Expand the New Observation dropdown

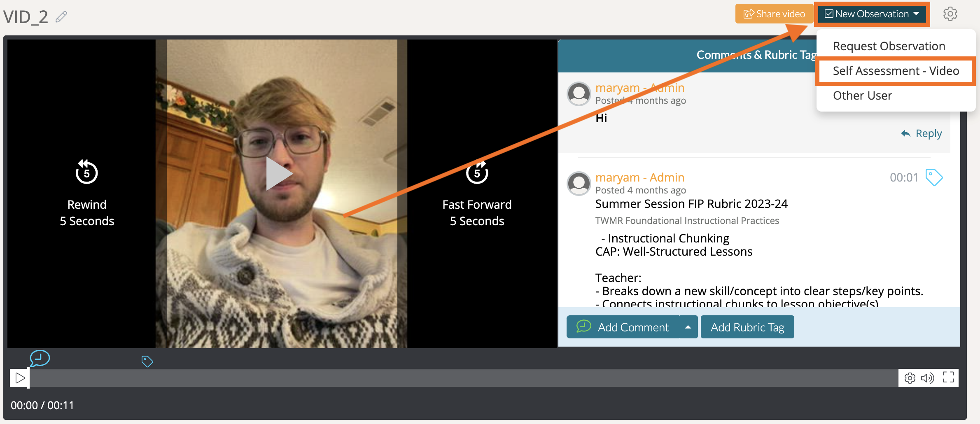(x=872, y=14)
